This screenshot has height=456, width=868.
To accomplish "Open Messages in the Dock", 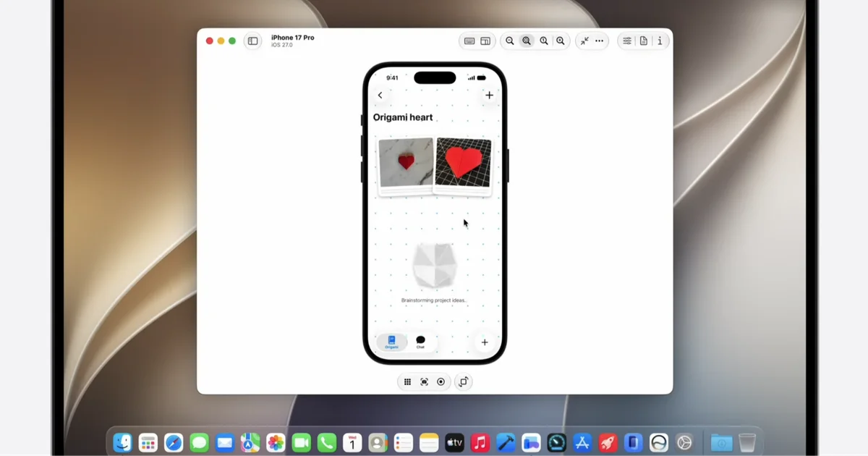I will (x=199, y=442).
